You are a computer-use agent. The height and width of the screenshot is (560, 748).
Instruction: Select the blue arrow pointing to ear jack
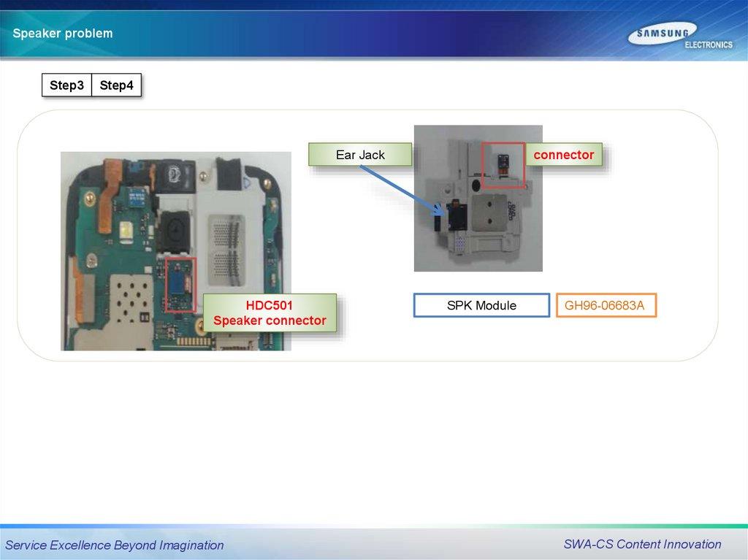401,188
